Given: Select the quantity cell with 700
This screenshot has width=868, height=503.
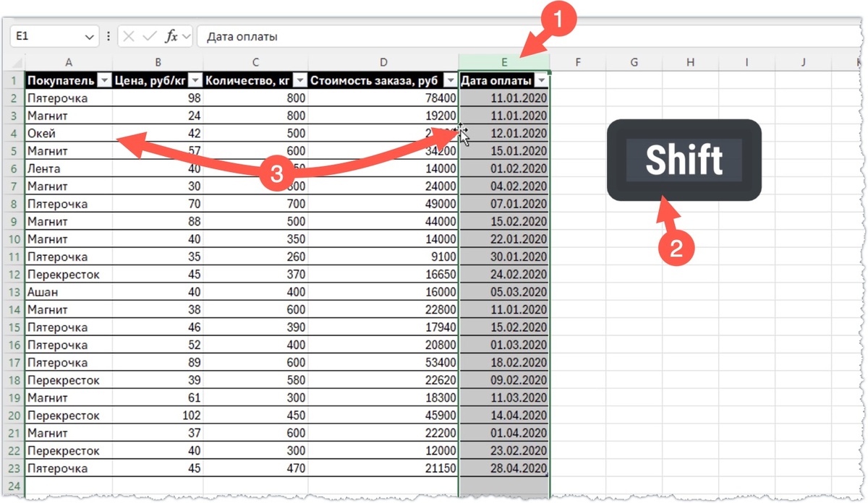Looking at the screenshot, I should click(x=256, y=204).
